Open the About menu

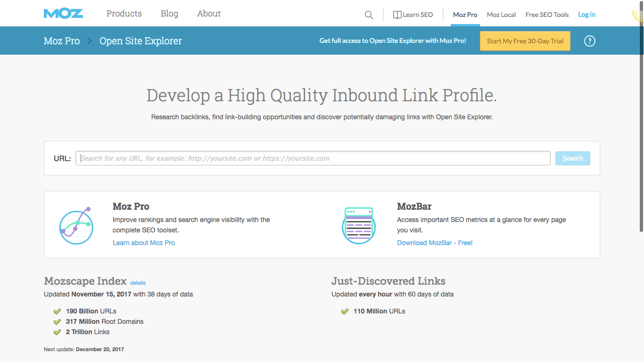coord(209,14)
